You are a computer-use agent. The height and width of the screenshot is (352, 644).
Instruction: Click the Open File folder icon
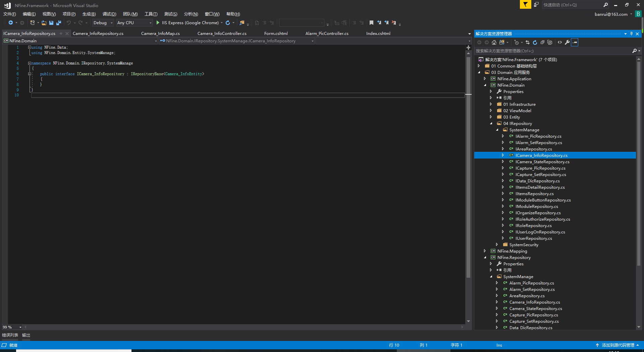pyautogui.click(x=44, y=23)
